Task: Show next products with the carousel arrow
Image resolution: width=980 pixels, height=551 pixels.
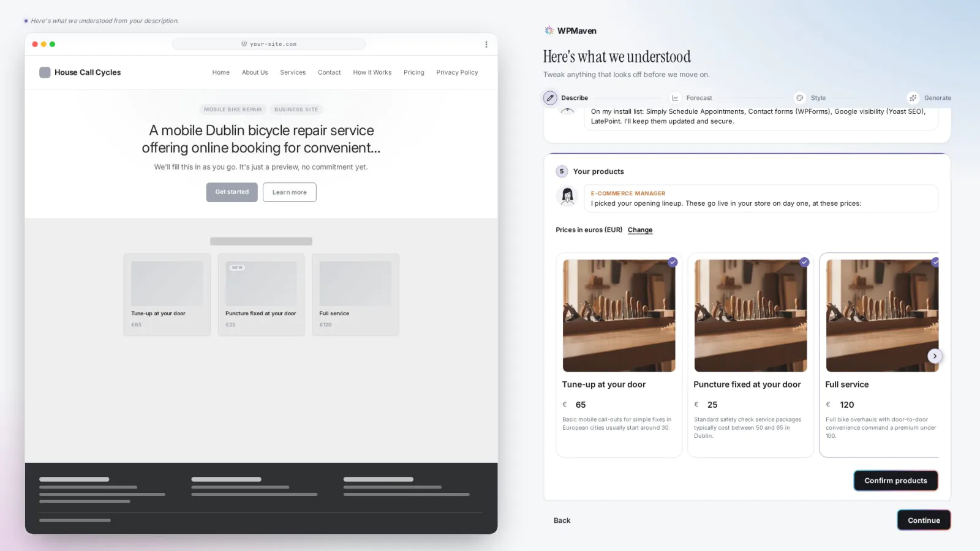Action: [x=935, y=356]
